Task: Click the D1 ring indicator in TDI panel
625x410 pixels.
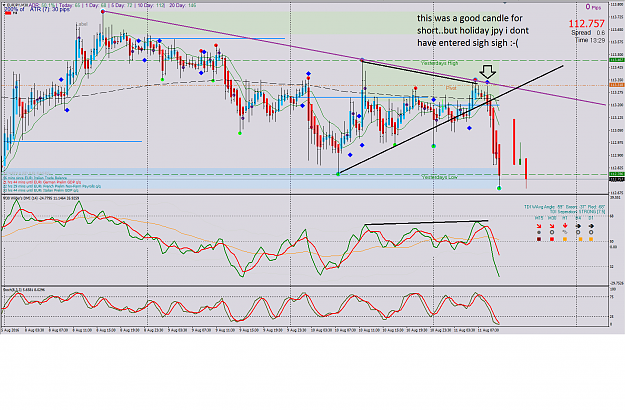Action: 591,232
